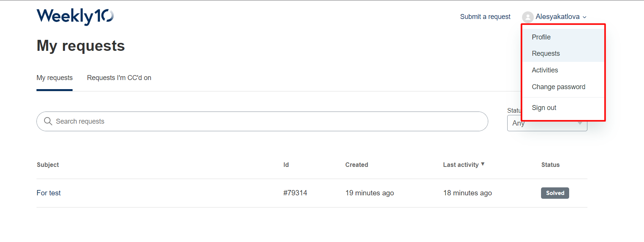Click the search magnifier icon

click(48, 121)
